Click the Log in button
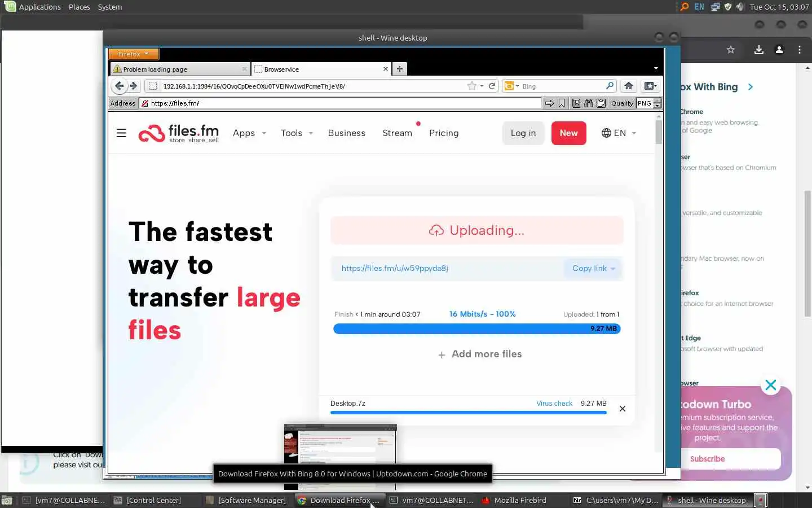This screenshot has width=812, height=508. (x=523, y=133)
